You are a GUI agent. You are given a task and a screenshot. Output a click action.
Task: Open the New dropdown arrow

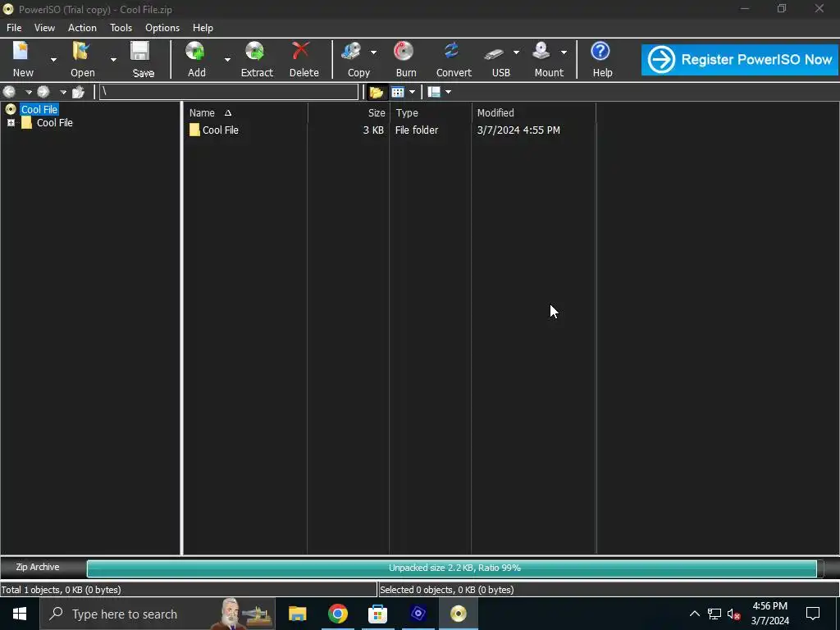tap(53, 59)
